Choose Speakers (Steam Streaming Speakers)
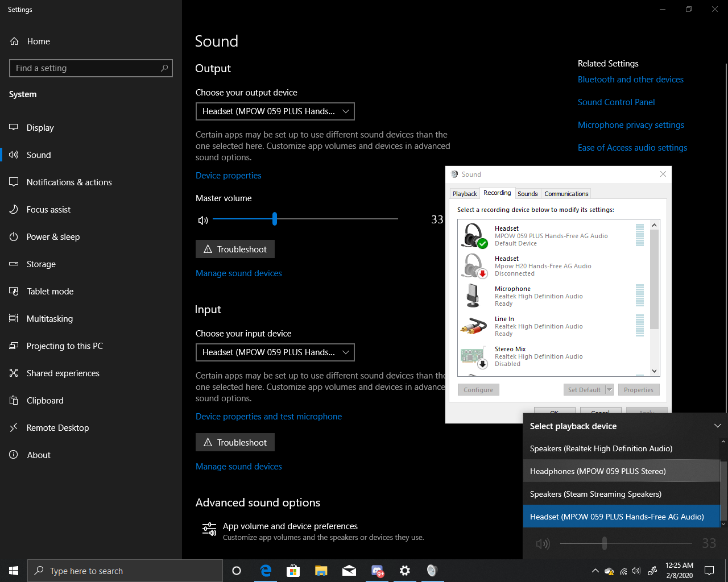728x582 pixels. 622,494
